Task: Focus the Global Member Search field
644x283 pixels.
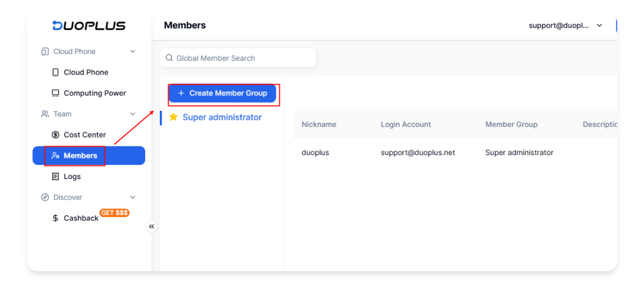Action: [x=238, y=58]
